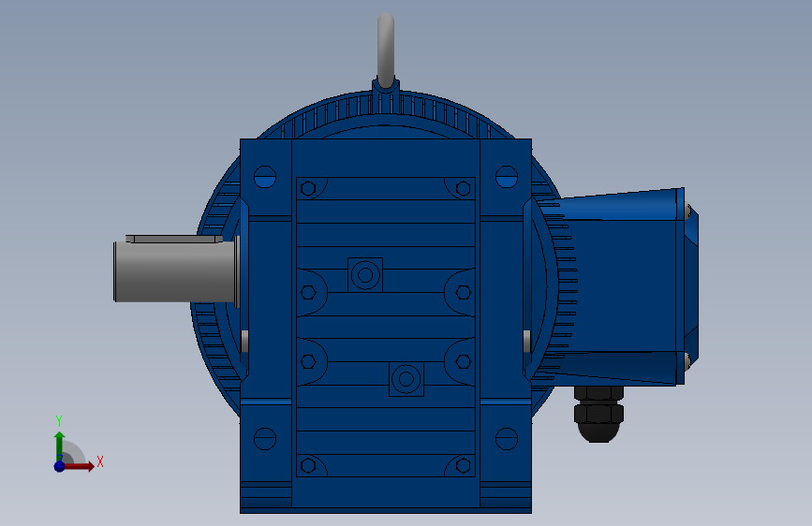This screenshot has width=812, height=526.
Task: Select the top-right hex bolt on the cover plate
Action: pos(464,188)
